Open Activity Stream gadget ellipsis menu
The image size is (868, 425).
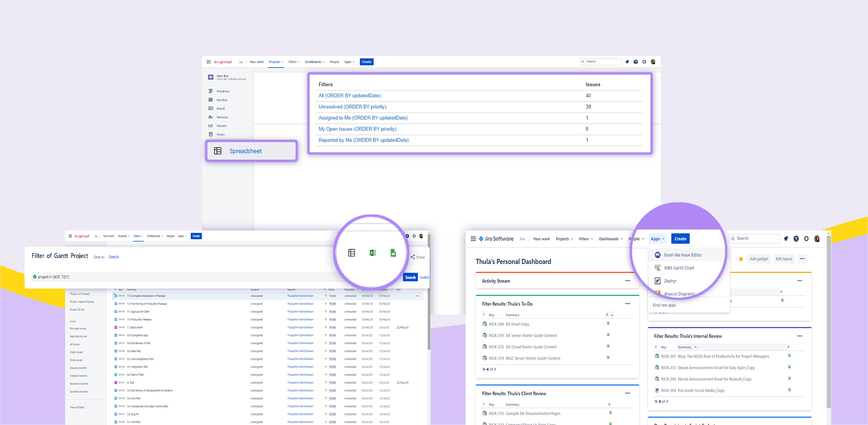point(627,280)
